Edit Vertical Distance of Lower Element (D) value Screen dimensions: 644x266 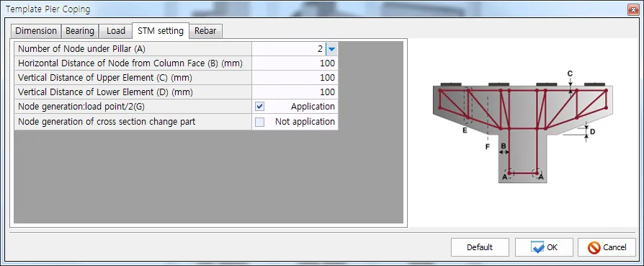pos(295,92)
